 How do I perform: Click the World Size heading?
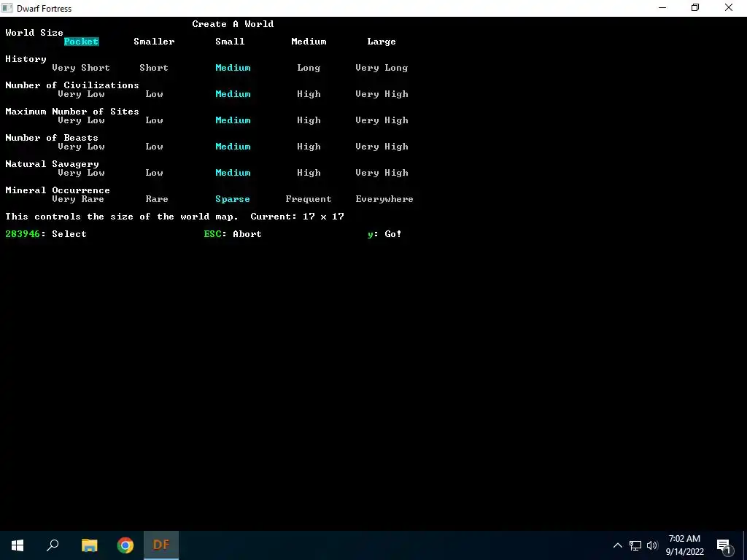point(34,32)
